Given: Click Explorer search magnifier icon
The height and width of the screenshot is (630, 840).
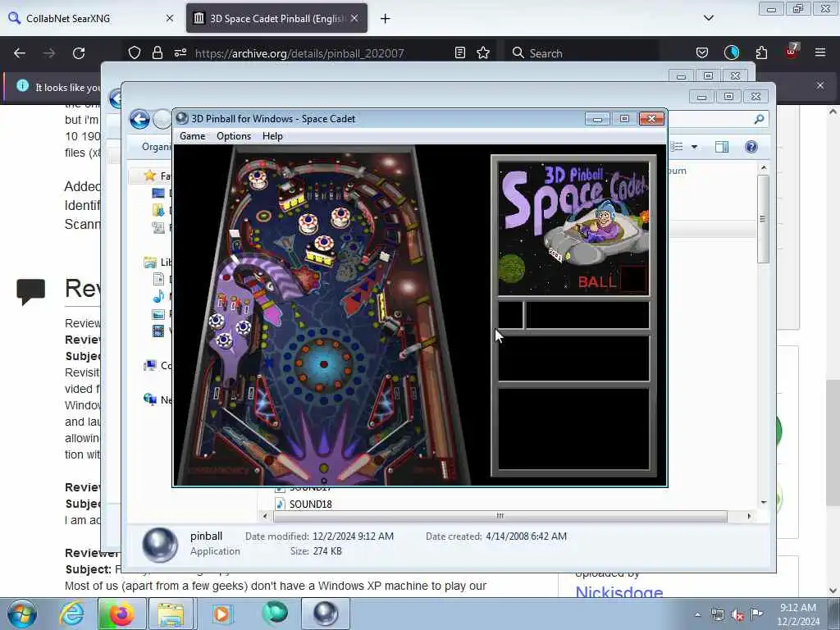Looking at the screenshot, I should tap(759, 119).
